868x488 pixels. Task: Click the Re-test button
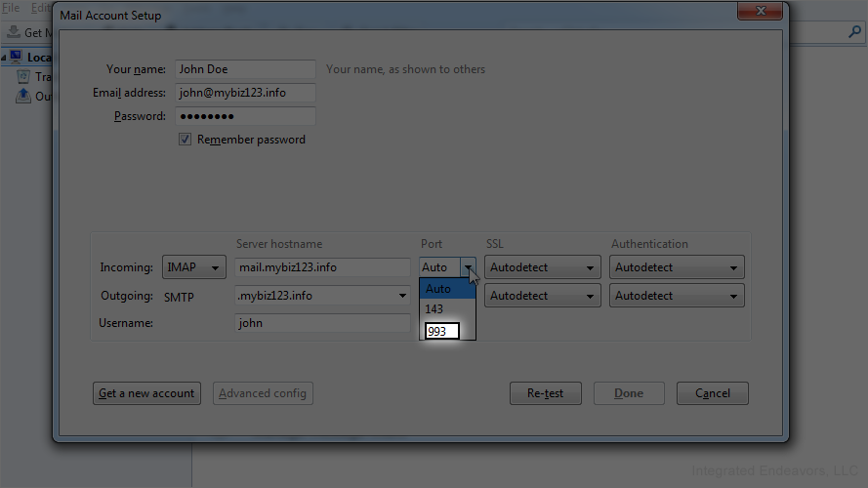tap(545, 393)
